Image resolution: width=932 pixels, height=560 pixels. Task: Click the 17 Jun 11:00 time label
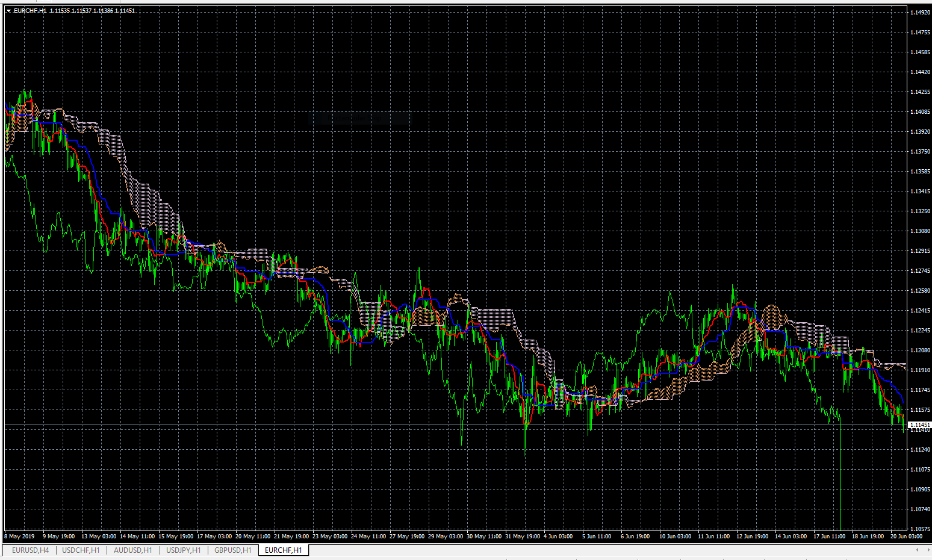tap(830, 536)
